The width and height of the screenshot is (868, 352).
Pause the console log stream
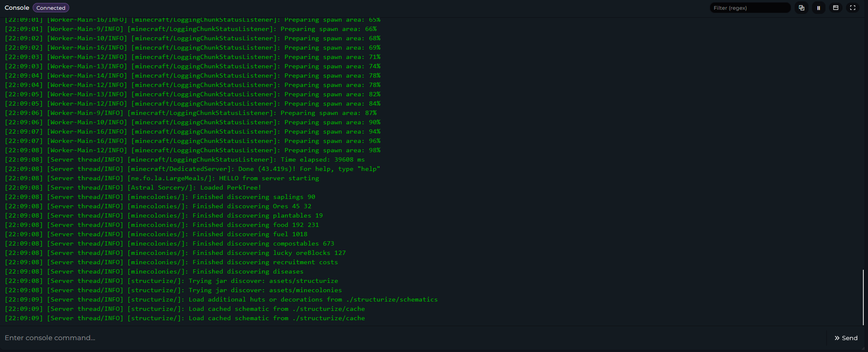pyautogui.click(x=818, y=8)
